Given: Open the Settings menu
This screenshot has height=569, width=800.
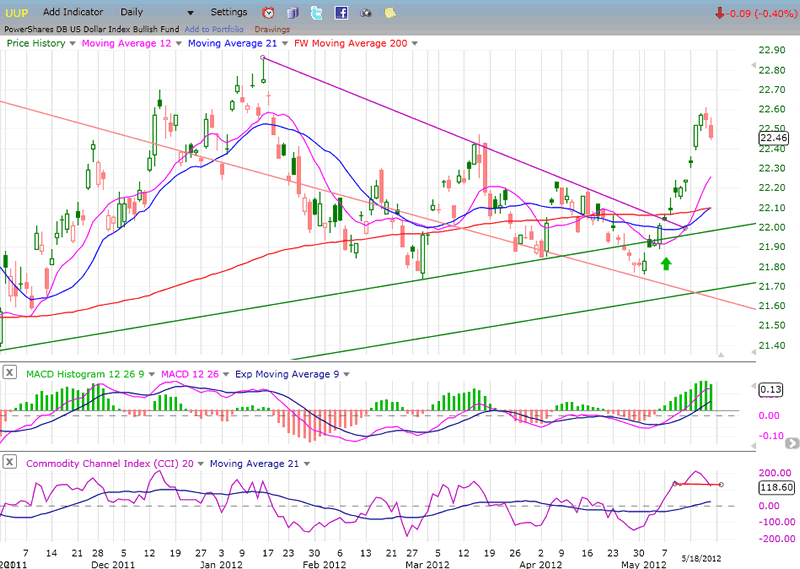Looking at the screenshot, I should click(x=229, y=12).
